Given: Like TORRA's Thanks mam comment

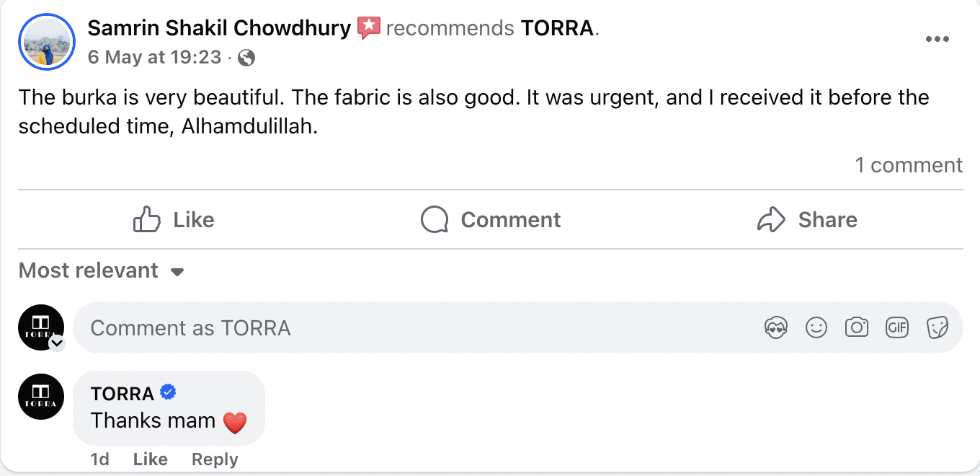Looking at the screenshot, I should click(150, 459).
